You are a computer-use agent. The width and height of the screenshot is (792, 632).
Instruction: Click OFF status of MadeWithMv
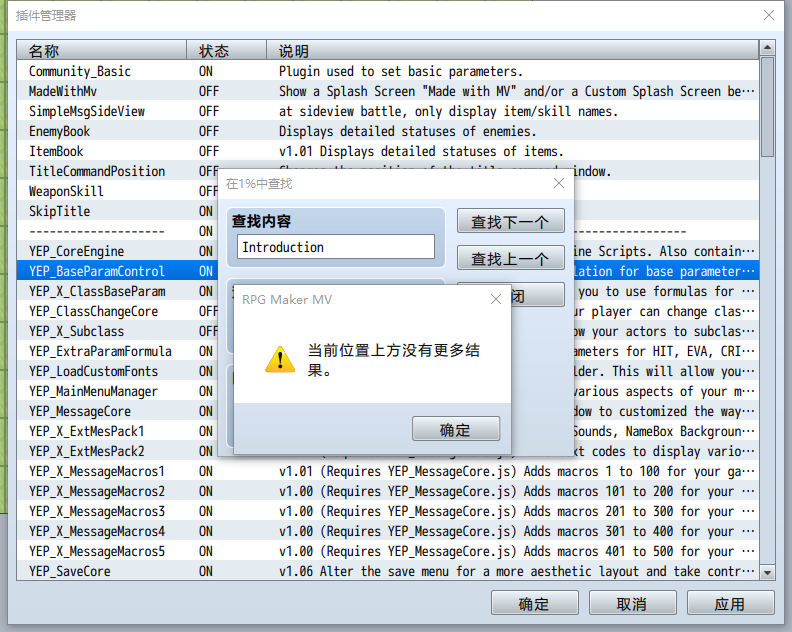click(x=209, y=91)
